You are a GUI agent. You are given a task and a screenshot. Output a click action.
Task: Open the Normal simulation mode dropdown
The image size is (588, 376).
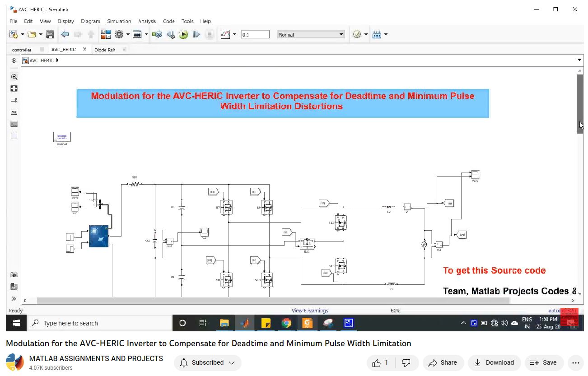pos(311,34)
